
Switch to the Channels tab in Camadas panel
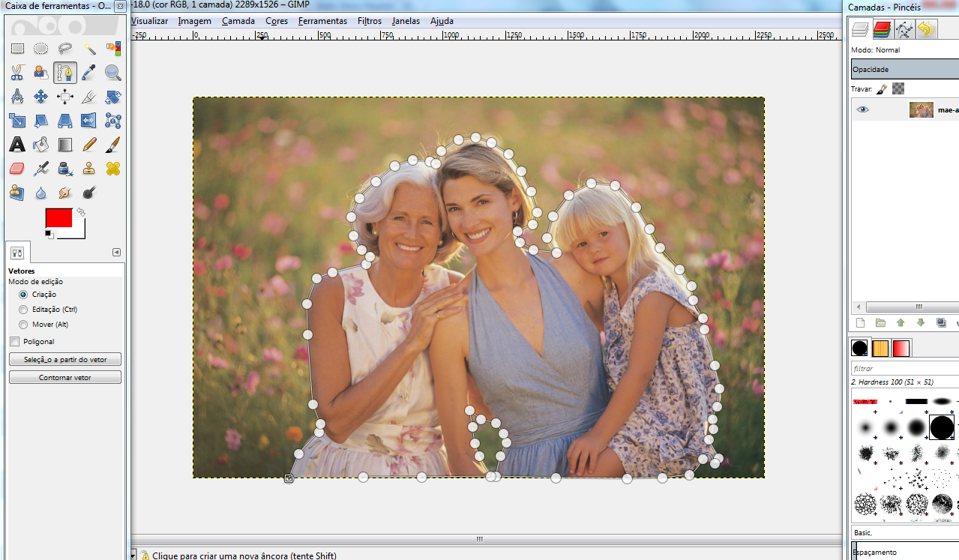tap(882, 29)
